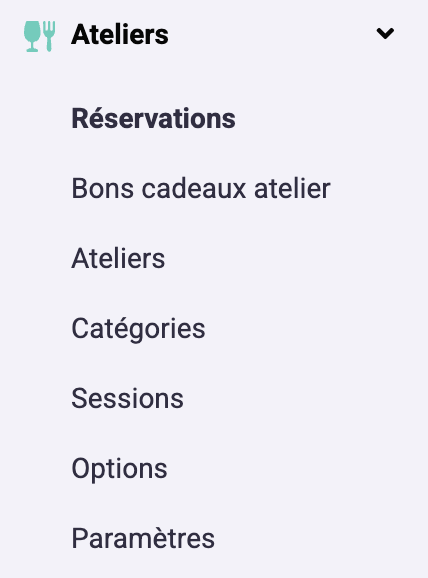Screen dimensions: 428x578
Task: Click the gift vouchers link Bons cadeaux atelier
Action: [201, 188]
